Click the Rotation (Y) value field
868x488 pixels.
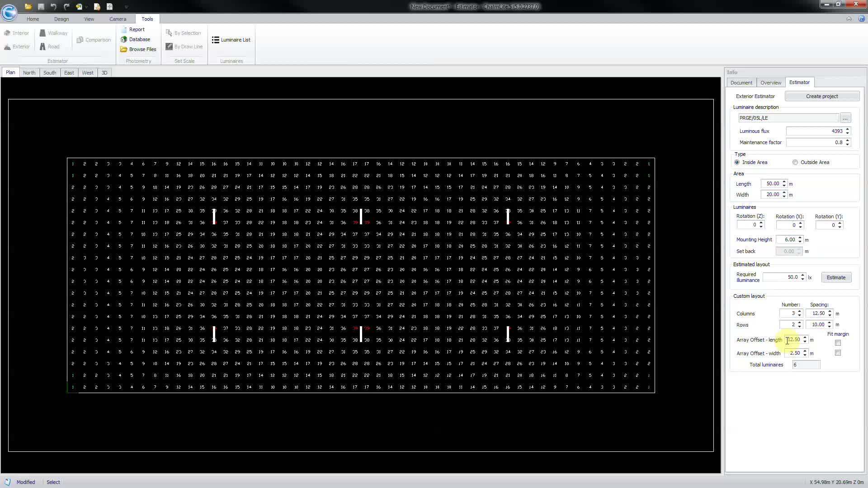(826, 225)
